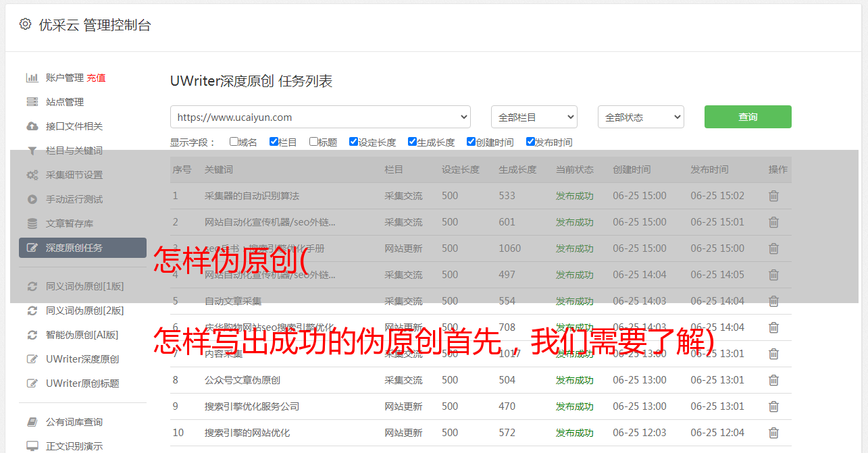Delete row 5 自动文章采集 task
The width and height of the screenshot is (868, 453).
click(x=774, y=301)
